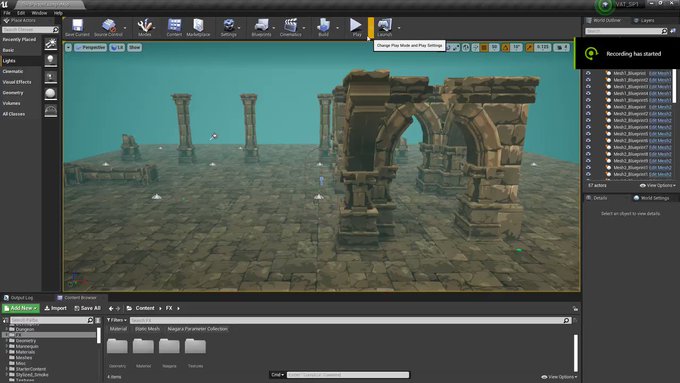Open the Blueprints toolbar icon
This screenshot has width=680, height=383.
click(x=261, y=26)
